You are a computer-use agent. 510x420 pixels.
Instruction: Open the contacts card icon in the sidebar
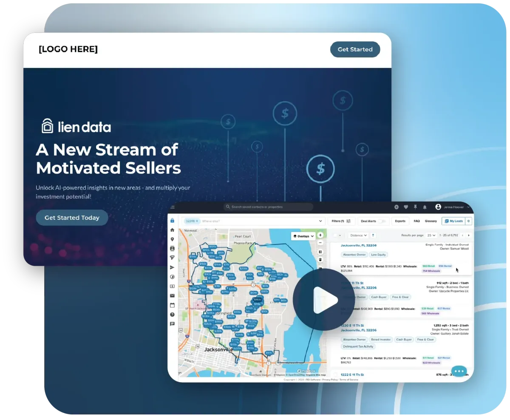tap(172, 248)
